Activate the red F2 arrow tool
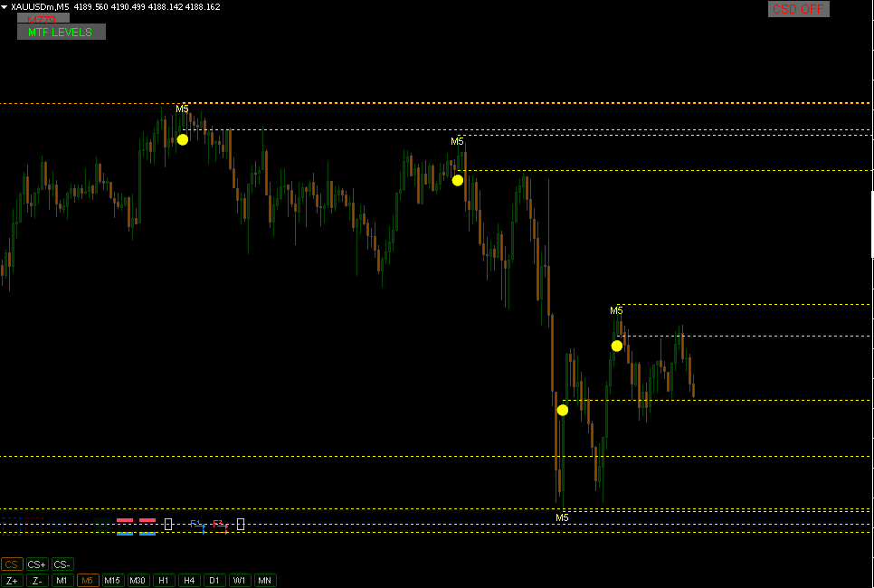 221,526
